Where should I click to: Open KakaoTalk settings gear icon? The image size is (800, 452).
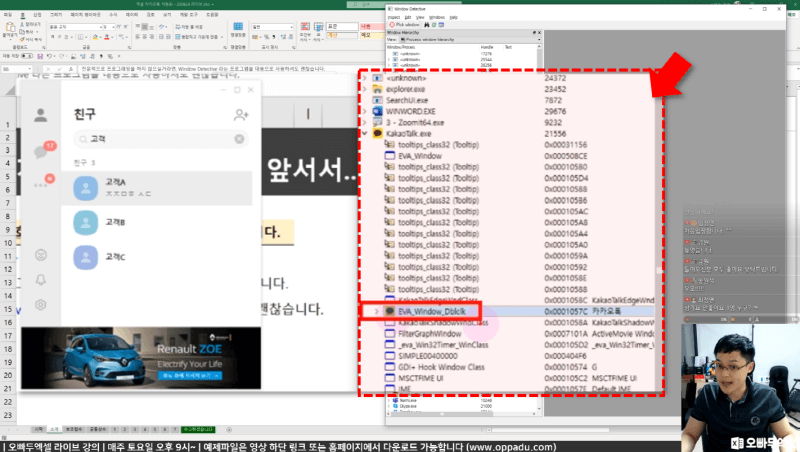41,305
